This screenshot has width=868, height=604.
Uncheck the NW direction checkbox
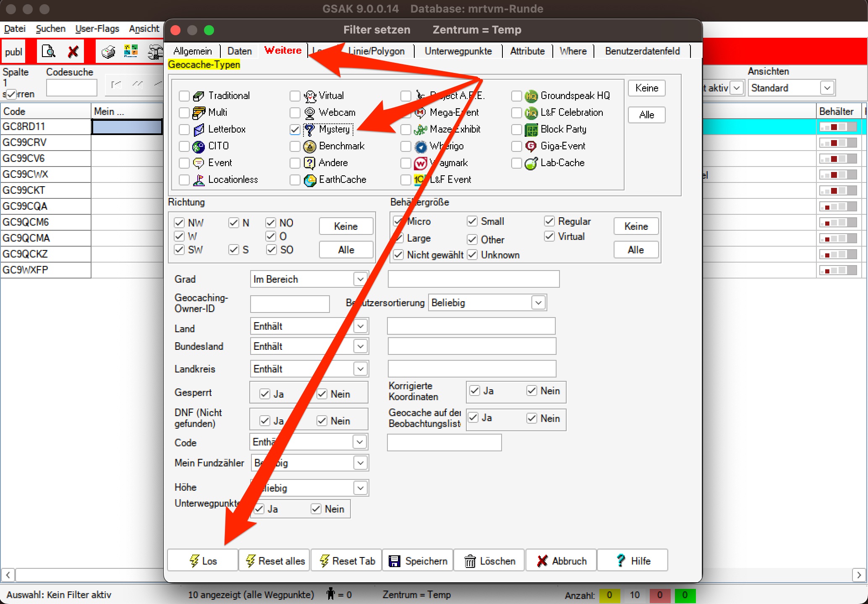click(179, 223)
